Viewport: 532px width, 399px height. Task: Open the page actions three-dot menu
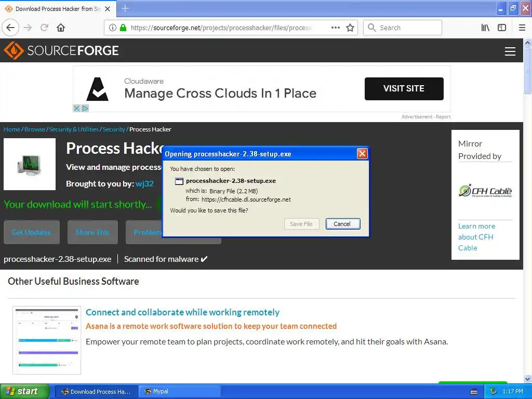point(335,28)
